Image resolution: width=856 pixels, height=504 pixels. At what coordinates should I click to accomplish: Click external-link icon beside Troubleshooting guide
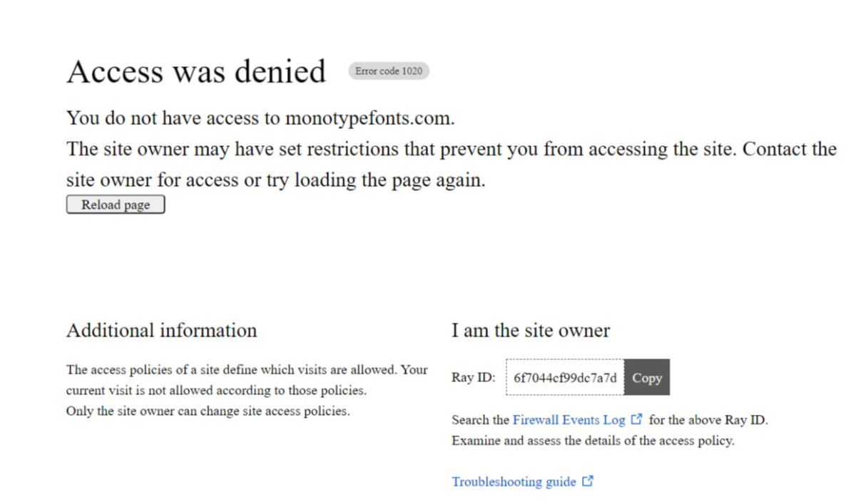pyautogui.click(x=588, y=481)
